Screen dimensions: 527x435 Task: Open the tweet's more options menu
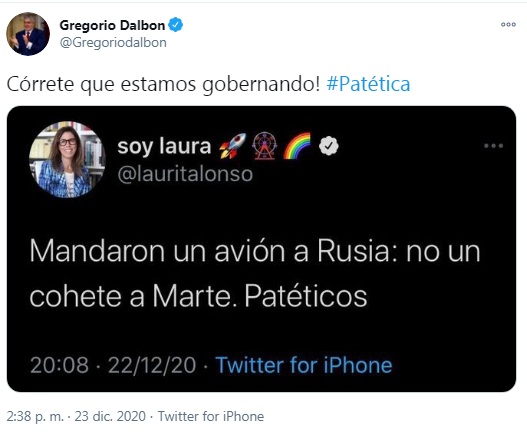pyautogui.click(x=508, y=24)
